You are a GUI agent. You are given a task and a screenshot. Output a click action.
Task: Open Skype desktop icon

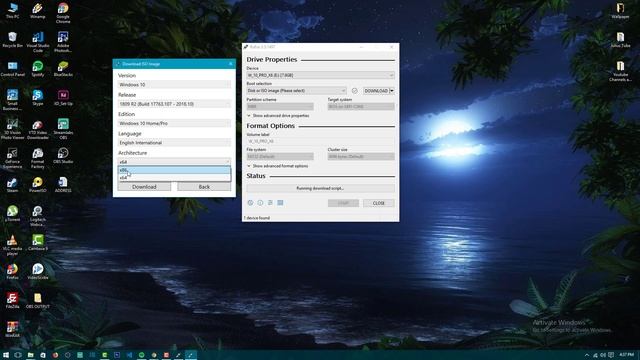(38, 98)
